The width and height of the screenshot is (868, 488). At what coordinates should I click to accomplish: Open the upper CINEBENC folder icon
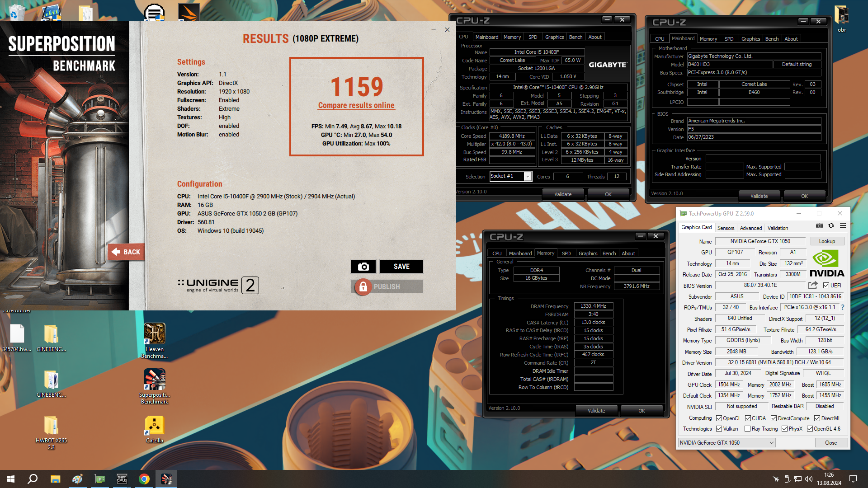click(51, 338)
